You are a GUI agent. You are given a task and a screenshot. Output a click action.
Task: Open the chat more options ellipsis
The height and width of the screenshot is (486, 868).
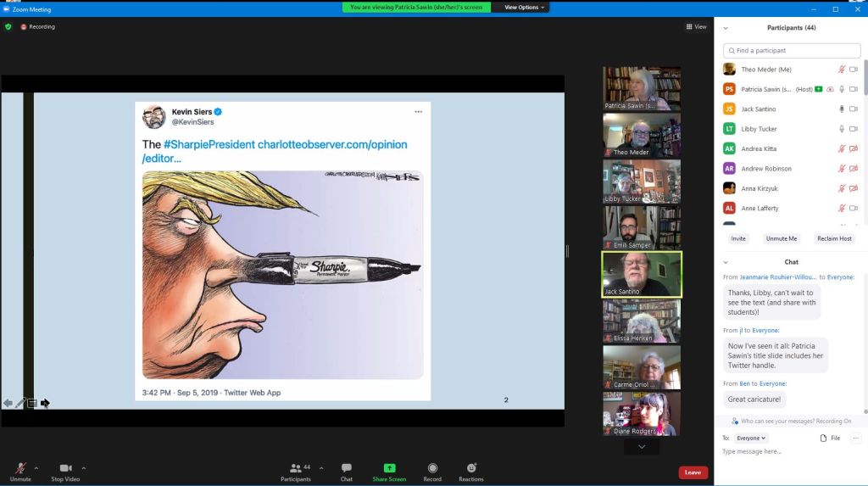[x=855, y=438]
